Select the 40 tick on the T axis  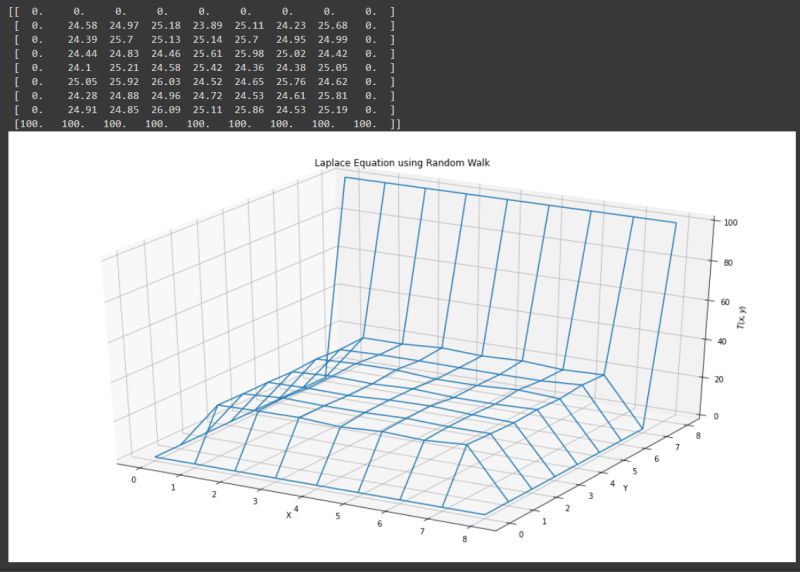722,341
